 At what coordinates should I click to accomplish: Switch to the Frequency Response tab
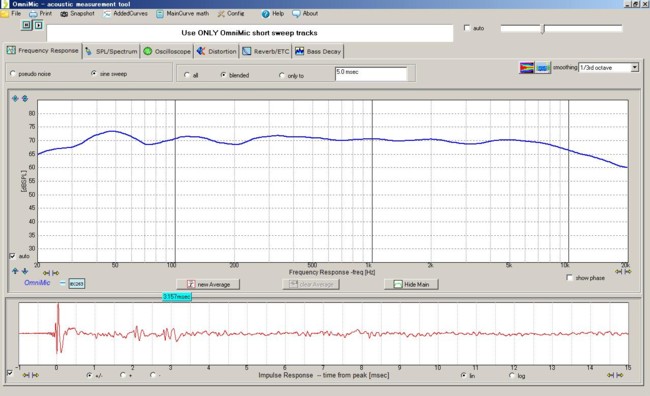[43, 51]
